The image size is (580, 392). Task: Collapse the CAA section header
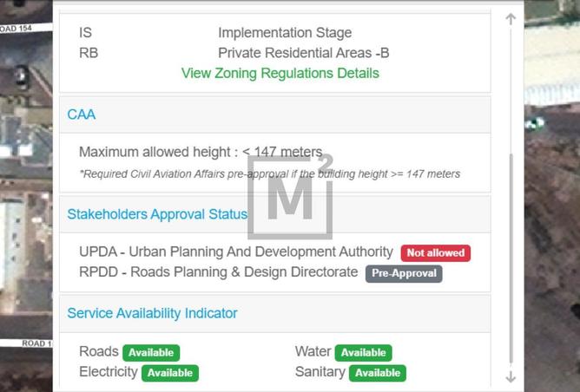pyautogui.click(x=82, y=114)
